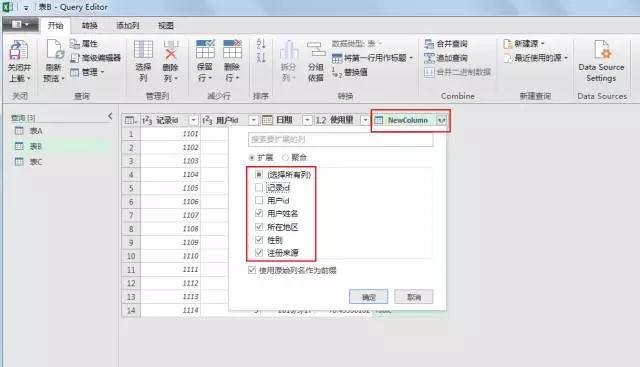Open the 用户id column filter dropdown

253,120
